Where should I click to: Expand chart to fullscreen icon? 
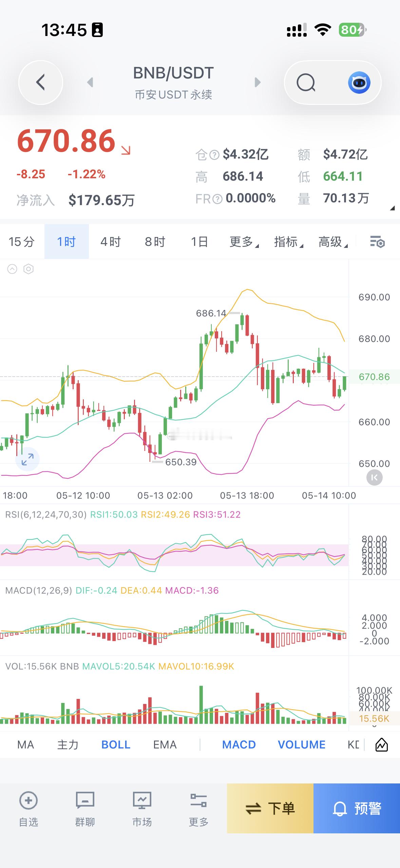coord(27,459)
